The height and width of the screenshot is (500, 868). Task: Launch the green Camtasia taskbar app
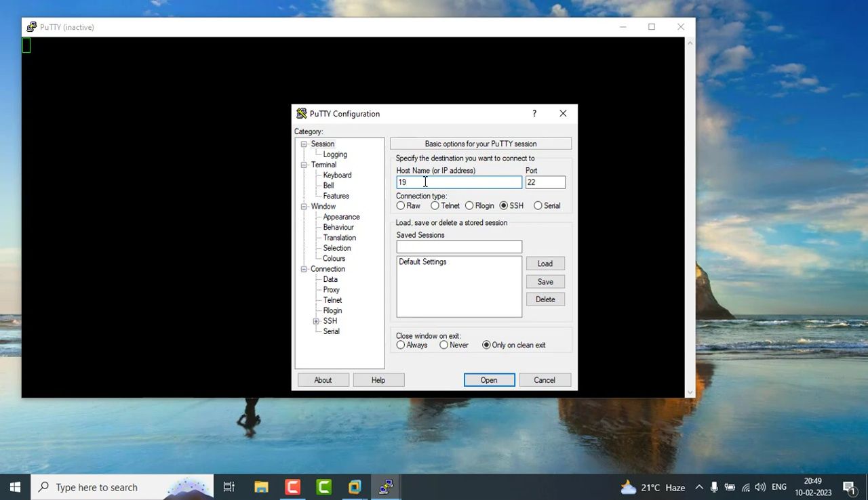pyautogui.click(x=324, y=487)
